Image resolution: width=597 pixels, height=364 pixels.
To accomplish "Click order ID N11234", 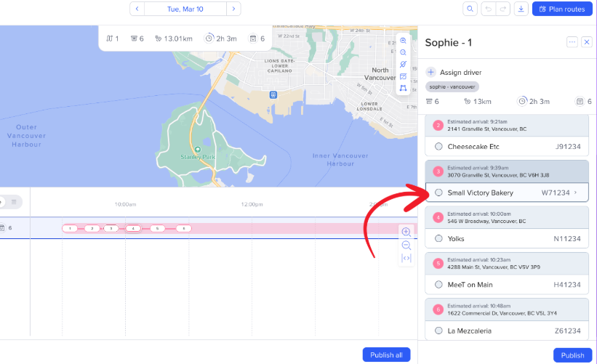I will click(567, 238).
